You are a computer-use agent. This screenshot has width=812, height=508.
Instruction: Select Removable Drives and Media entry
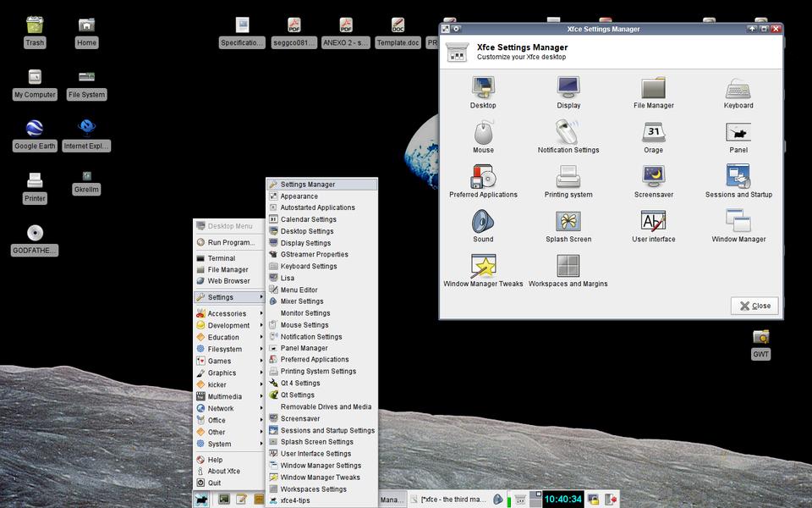326,406
